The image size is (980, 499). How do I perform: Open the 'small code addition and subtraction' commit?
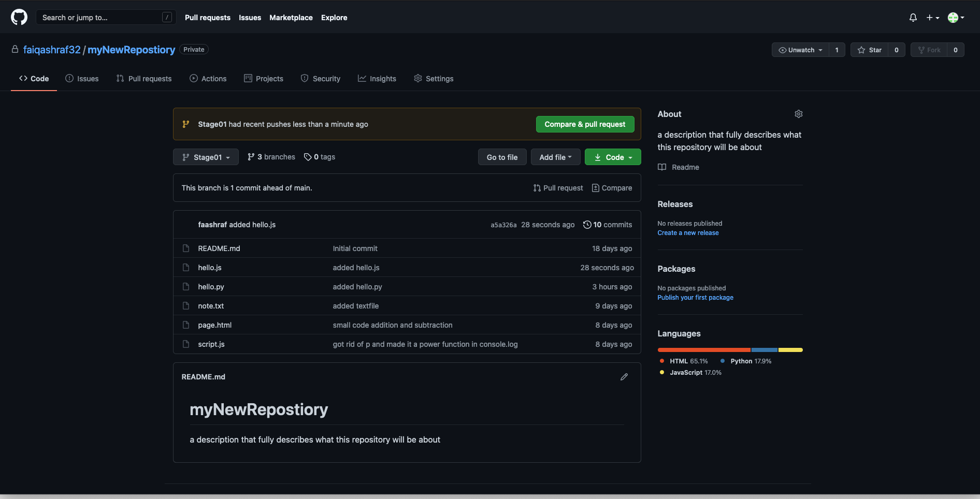393,325
